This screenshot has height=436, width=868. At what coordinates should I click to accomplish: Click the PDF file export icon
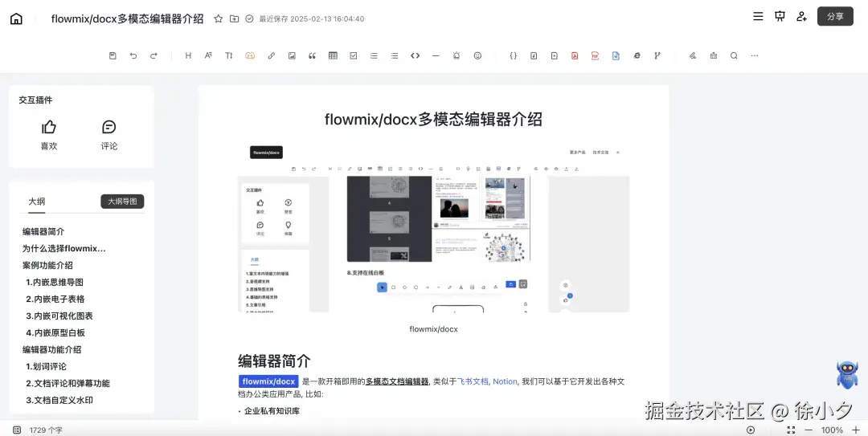(595, 56)
